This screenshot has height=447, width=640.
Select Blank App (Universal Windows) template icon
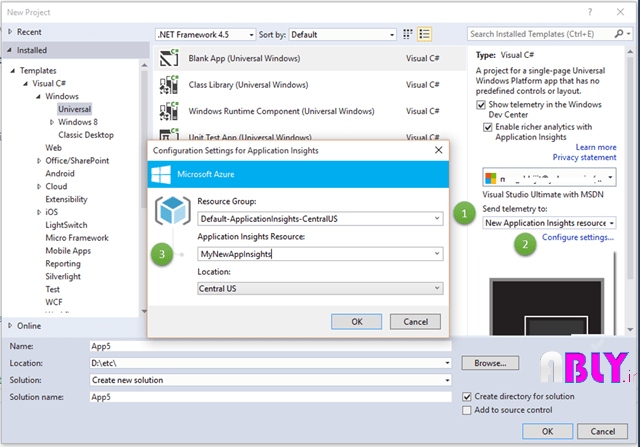[169, 58]
